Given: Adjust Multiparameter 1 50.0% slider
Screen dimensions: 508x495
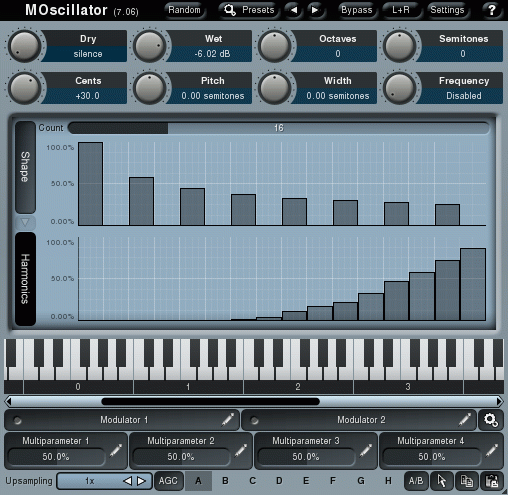Looking at the screenshot, I should click(x=56, y=457).
